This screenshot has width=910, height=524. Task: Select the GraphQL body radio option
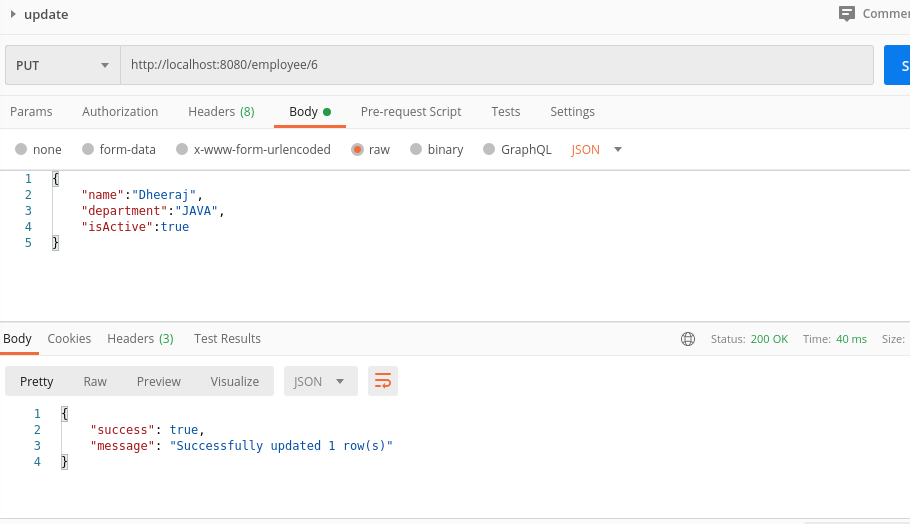(489, 149)
